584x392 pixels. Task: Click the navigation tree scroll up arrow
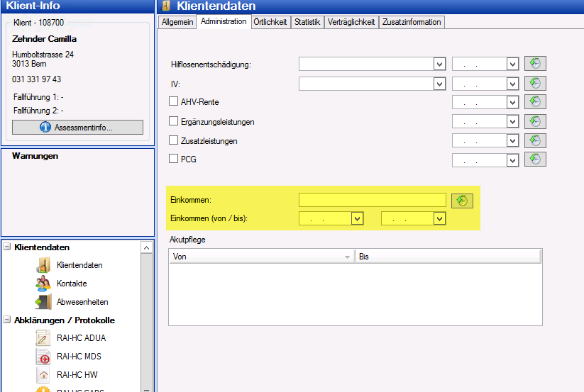(146, 247)
